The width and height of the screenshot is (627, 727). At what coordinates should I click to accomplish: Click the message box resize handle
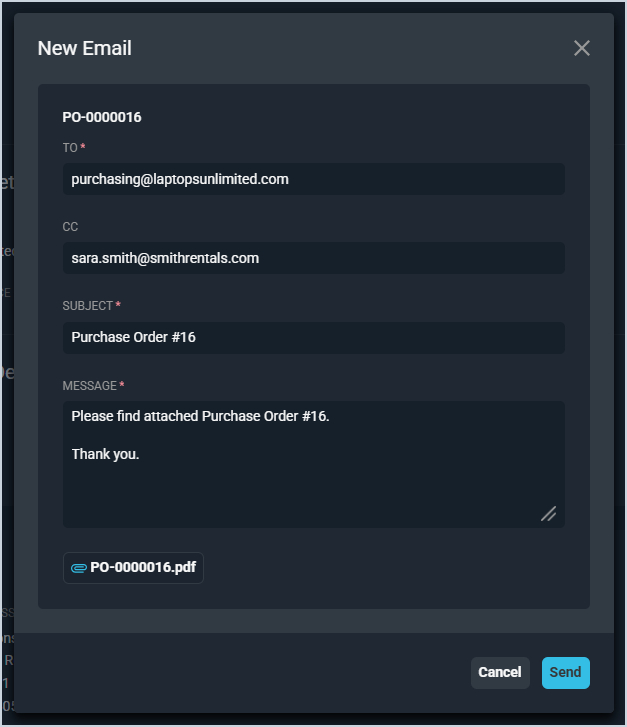coord(548,513)
